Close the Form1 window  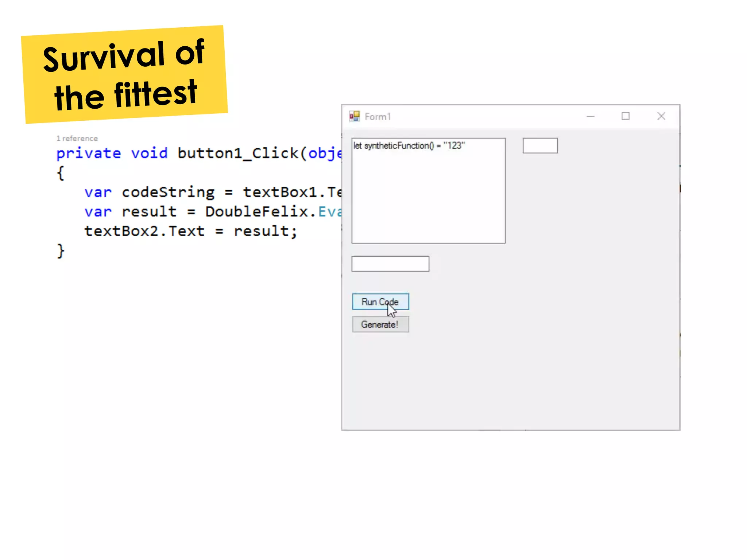661,116
